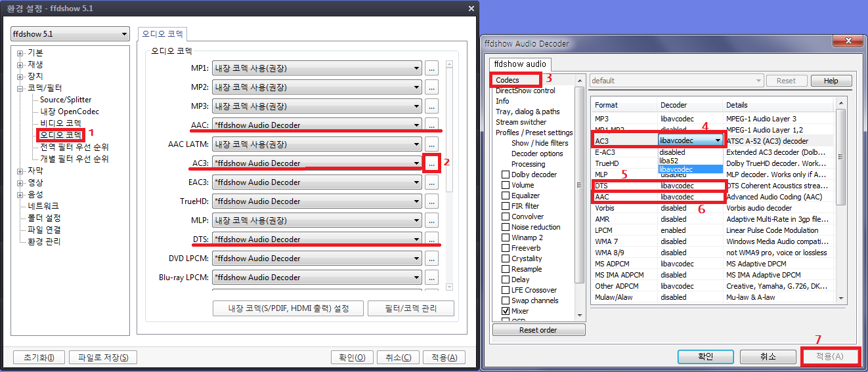Select Codecs in the settings list
Viewport: 868px width, 372px height.
click(x=508, y=80)
